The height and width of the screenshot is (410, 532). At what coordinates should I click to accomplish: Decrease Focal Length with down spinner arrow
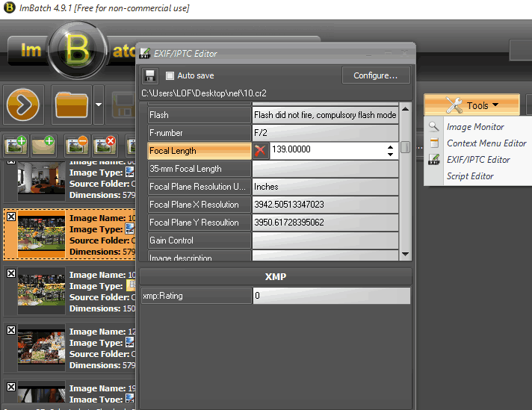pyautogui.click(x=390, y=155)
